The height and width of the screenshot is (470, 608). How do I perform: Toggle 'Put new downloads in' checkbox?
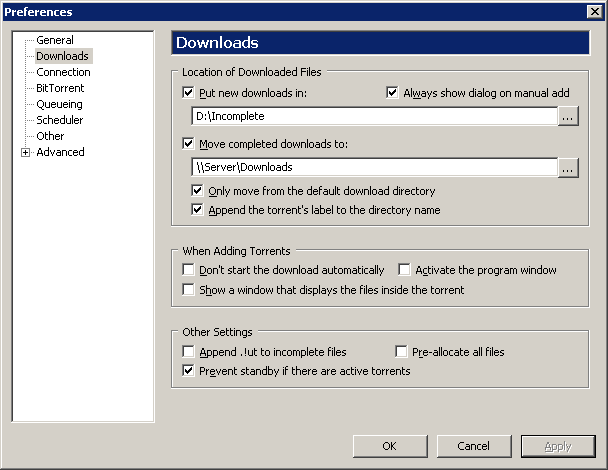188,93
